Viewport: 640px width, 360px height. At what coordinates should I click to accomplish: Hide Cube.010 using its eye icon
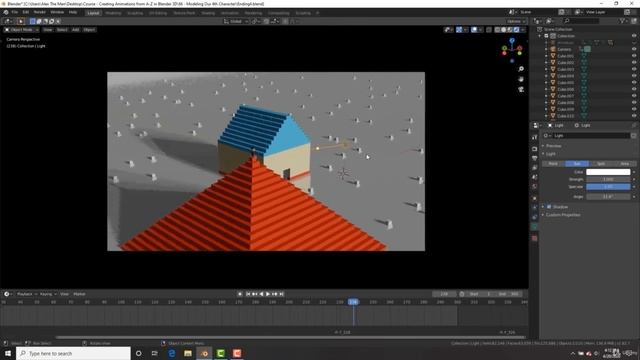634,116
